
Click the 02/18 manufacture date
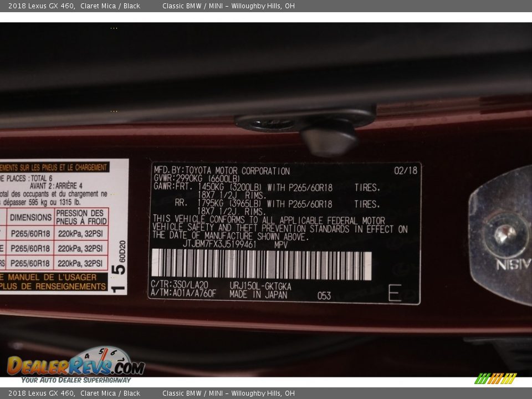coord(406,170)
